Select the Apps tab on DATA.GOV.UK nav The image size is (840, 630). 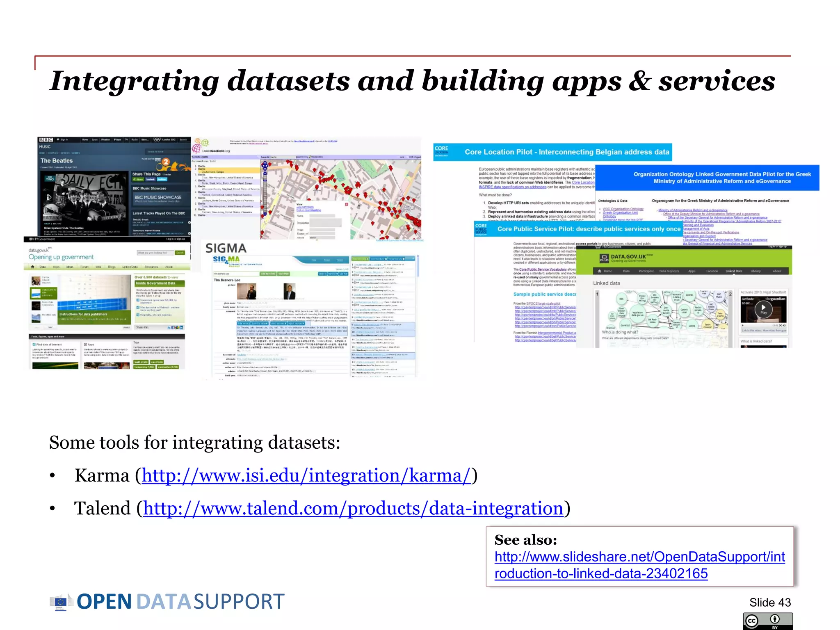pos(692,271)
